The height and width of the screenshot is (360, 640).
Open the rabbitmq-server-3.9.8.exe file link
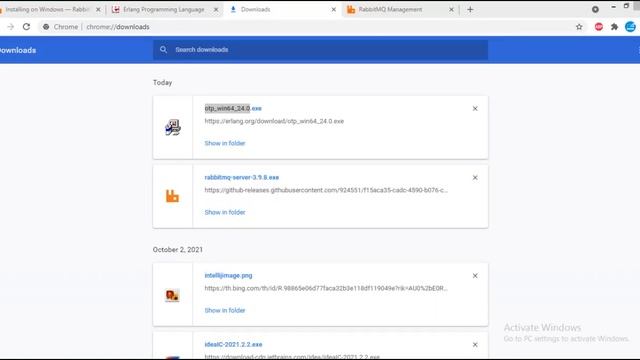(x=242, y=177)
